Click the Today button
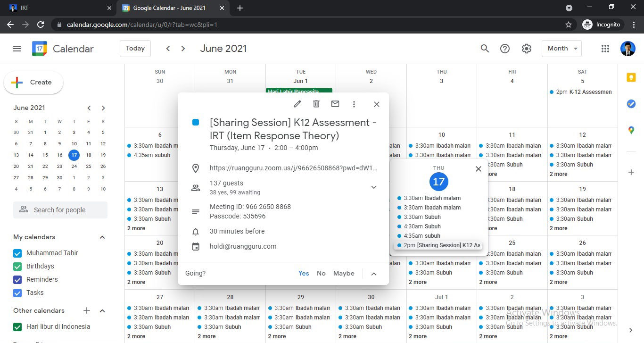Image resolution: width=644 pixels, height=343 pixels. tap(135, 49)
